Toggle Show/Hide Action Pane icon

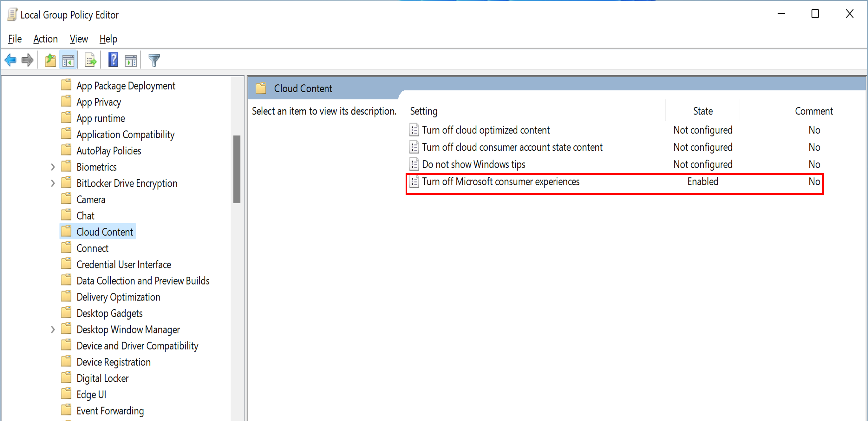point(131,60)
